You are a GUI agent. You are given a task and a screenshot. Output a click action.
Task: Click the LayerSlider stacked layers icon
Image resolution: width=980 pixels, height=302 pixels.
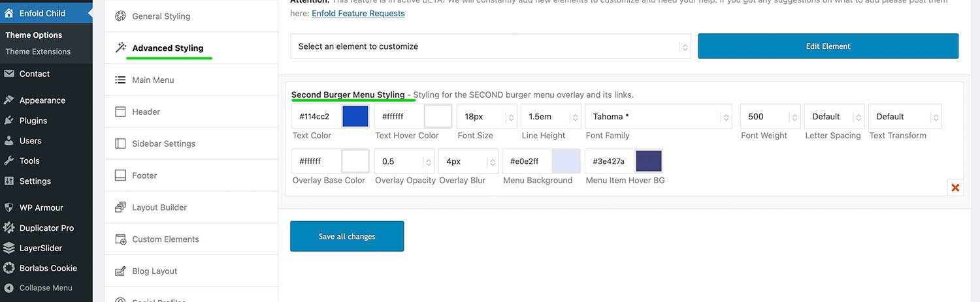[9, 249]
